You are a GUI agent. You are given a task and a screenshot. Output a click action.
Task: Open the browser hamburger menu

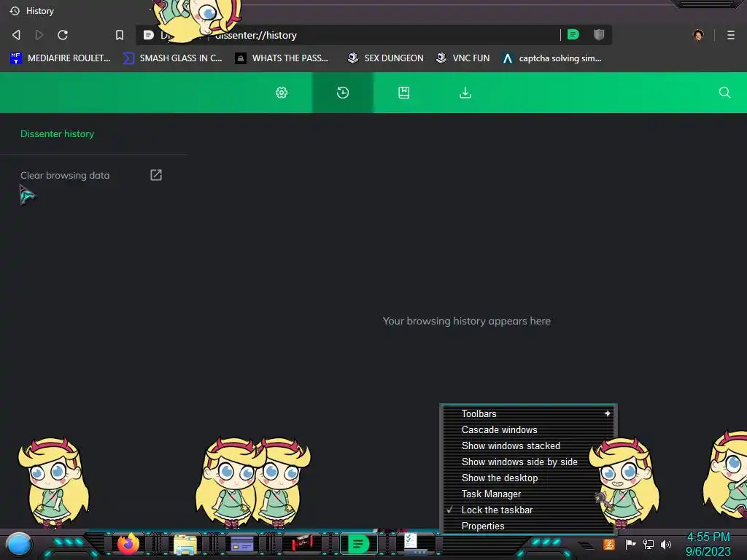pos(731,35)
